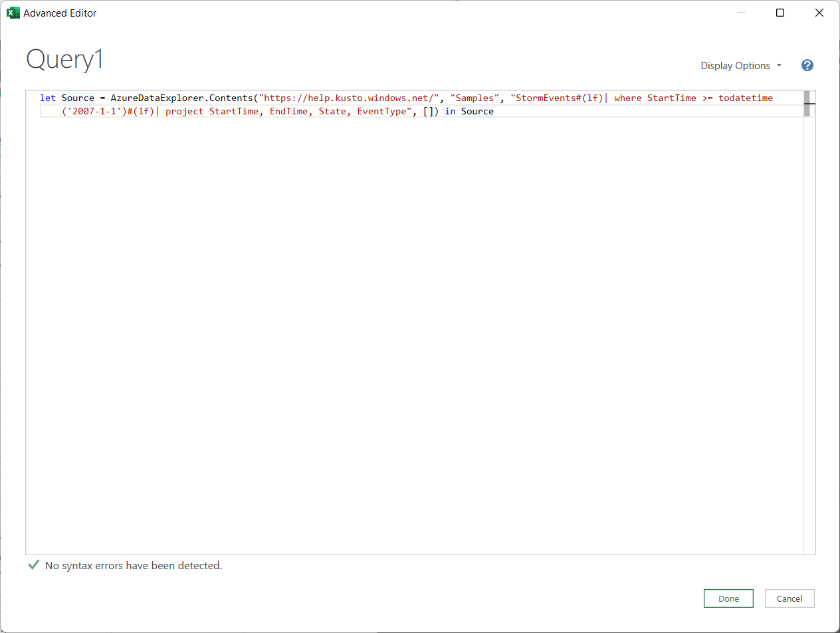Click inside the query code editor
The width and height of the screenshot is (840, 633).
tap(414, 322)
